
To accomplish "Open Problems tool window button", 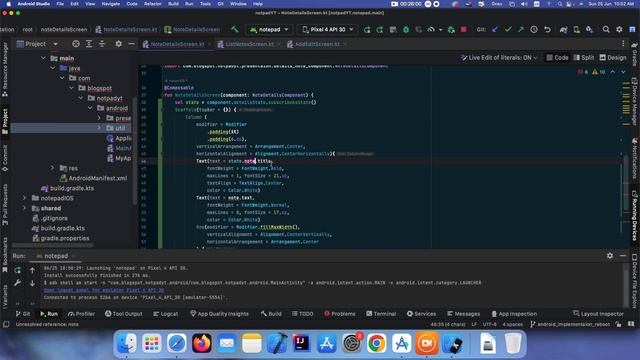I will (x=340, y=313).
